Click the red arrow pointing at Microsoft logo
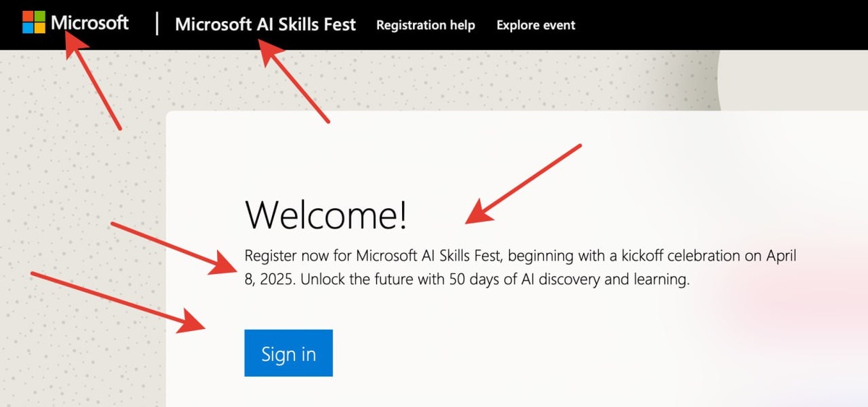This screenshot has height=407, width=868. 93,82
